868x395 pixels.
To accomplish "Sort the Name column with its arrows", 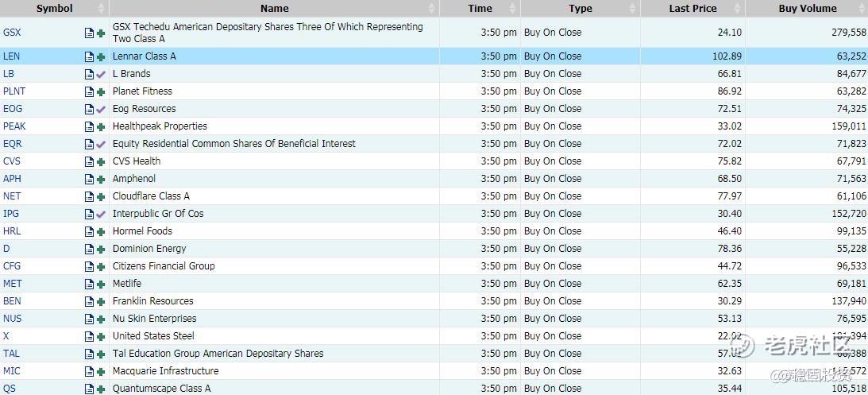I will pos(431,8).
